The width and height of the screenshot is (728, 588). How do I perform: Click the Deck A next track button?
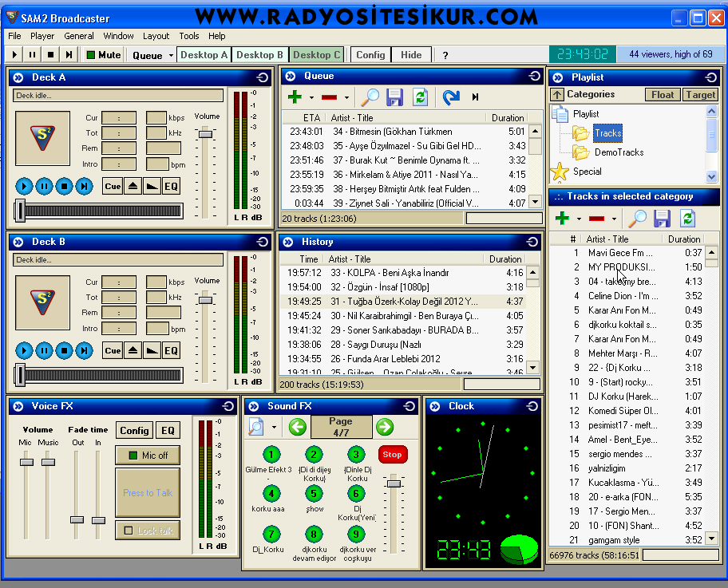(84, 187)
